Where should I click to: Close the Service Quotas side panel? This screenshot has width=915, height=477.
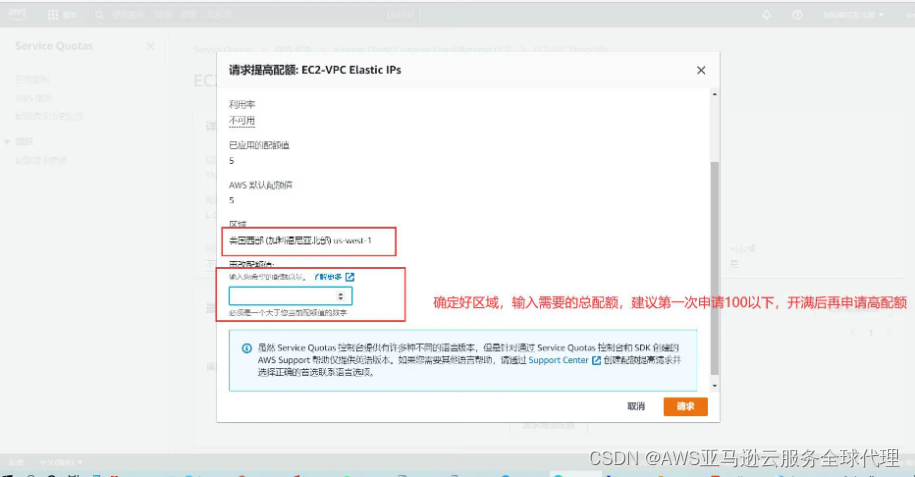tap(151, 46)
